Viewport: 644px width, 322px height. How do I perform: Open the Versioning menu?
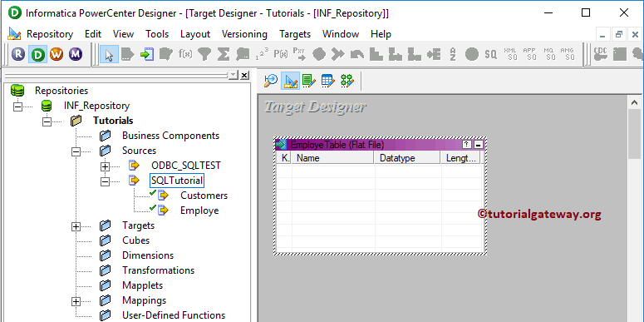(244, 34)
